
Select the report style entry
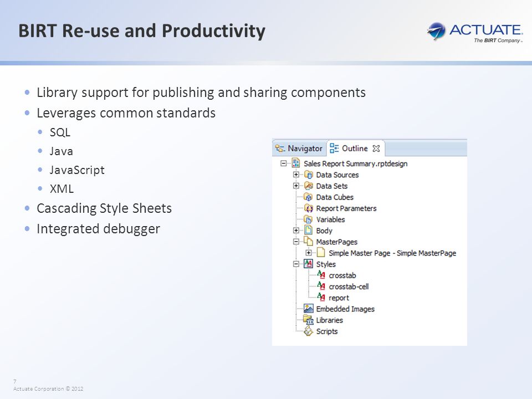[339, 298]
